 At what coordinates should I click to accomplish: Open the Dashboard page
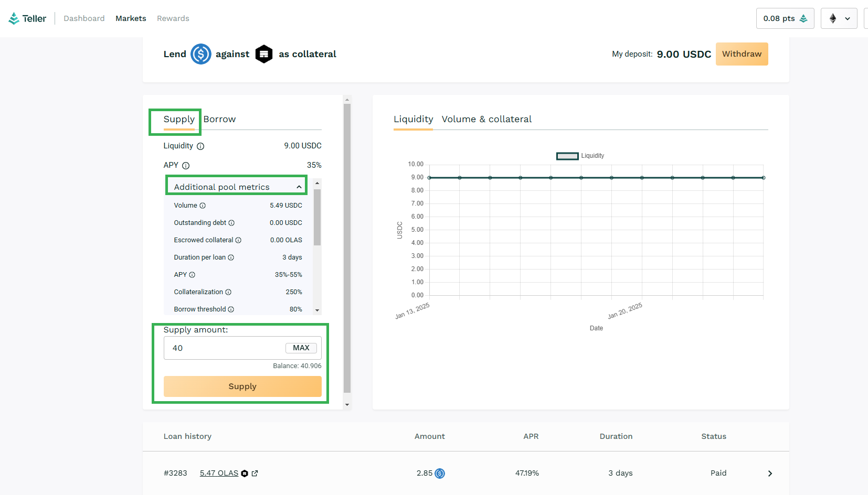[84, 18]
